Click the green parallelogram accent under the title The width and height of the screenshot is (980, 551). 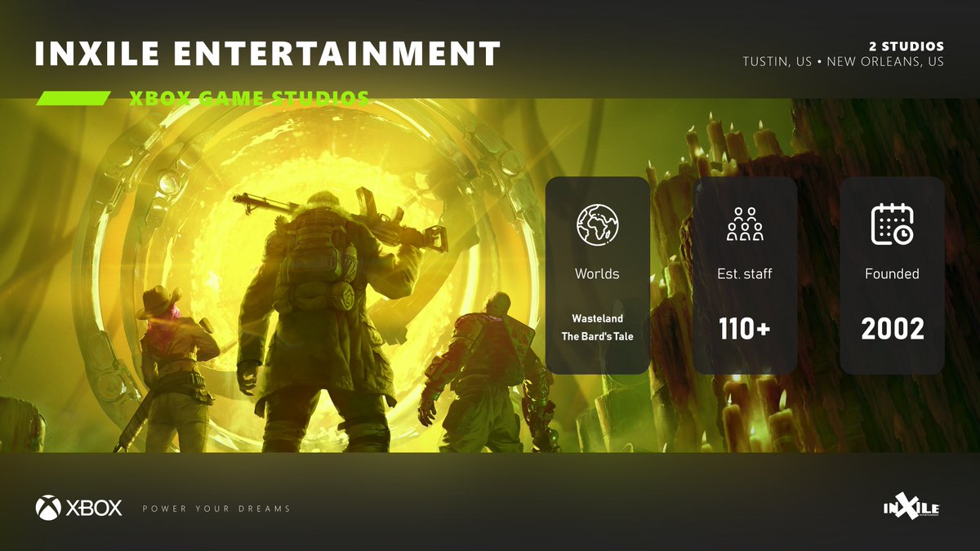point(73,99)
